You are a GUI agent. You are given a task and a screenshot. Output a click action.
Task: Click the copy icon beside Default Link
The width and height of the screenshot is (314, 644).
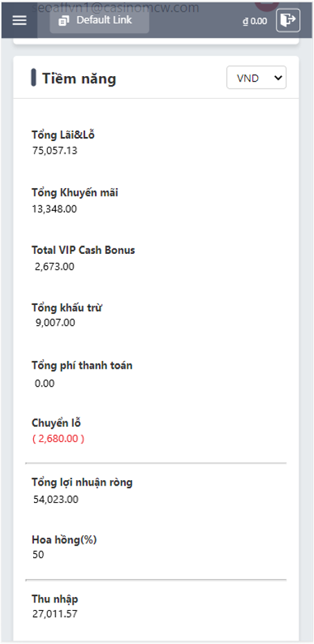click(64, 20)
